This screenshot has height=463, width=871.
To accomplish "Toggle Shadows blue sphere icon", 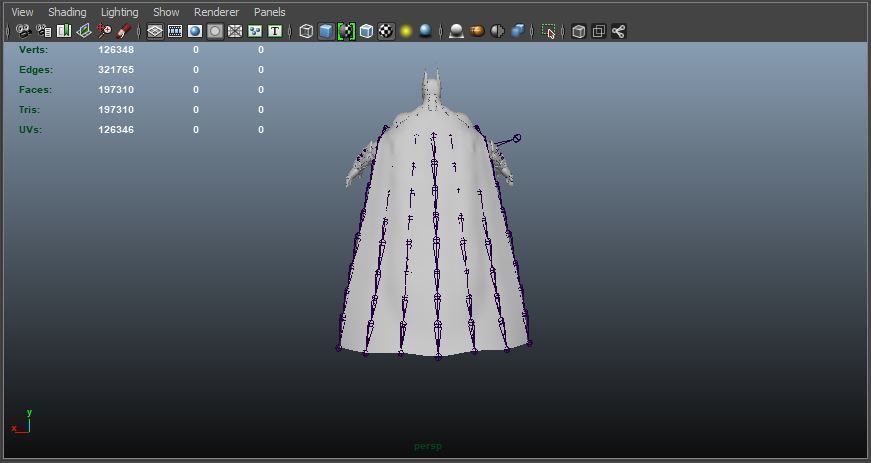I will coord(426,31).
